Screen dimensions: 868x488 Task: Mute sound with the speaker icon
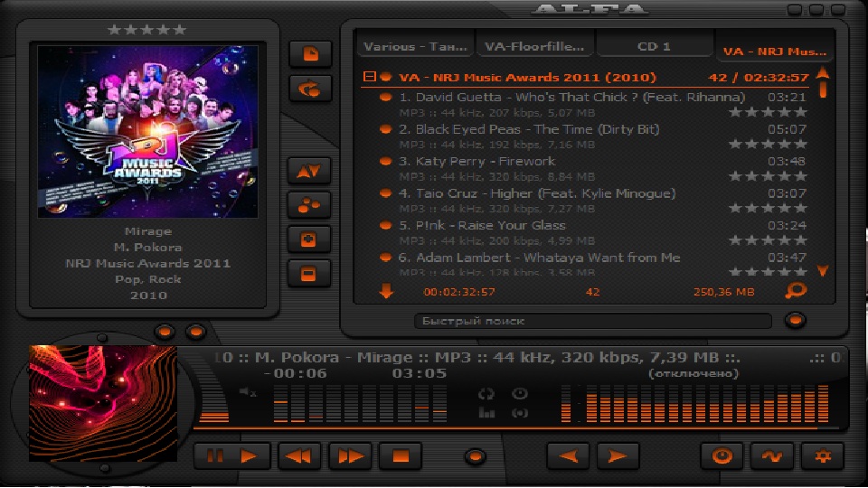[248, 392]
